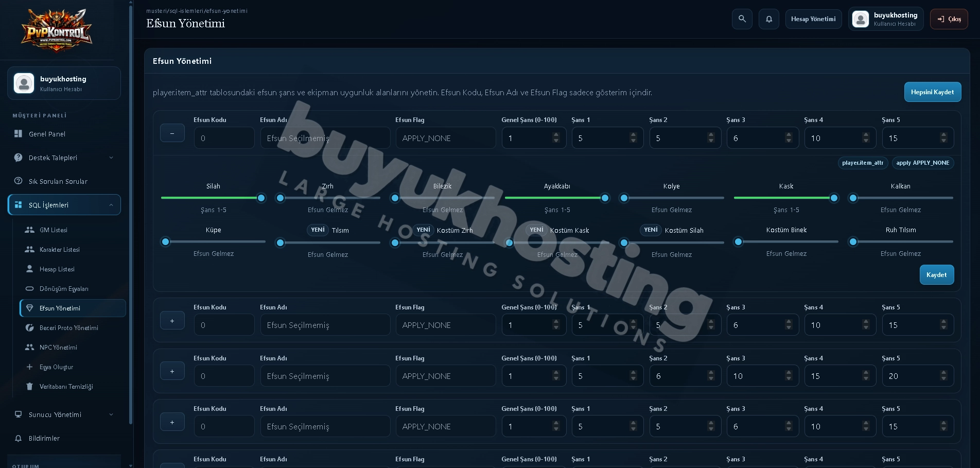980x468 pixels.
Task: Click third row Efsun Kodu field
Action: coord(224,376)
